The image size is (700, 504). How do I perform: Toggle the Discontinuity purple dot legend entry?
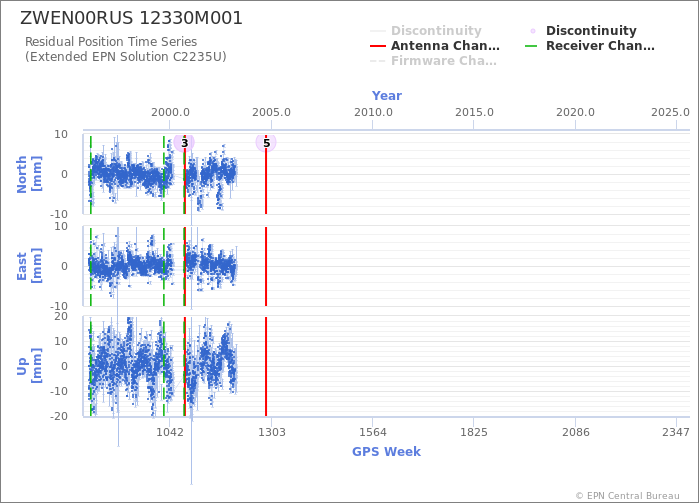[x=583, y=30]
